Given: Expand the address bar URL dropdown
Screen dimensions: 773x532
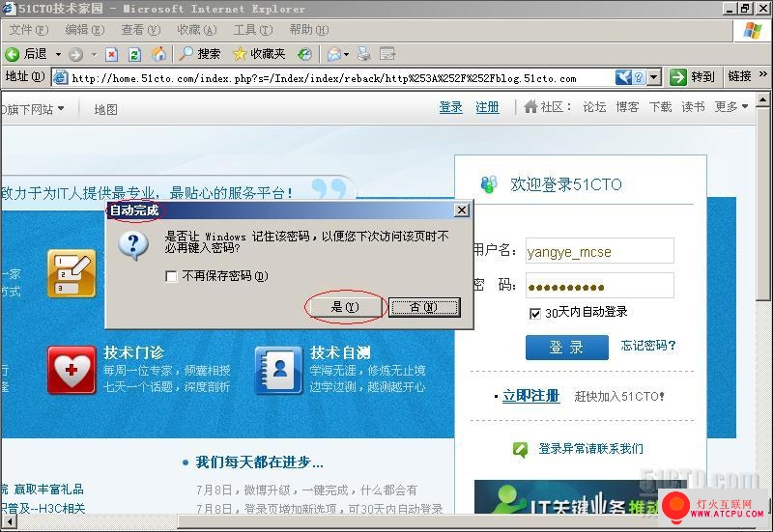Looking at the screenshot, I should pos(654,77).
